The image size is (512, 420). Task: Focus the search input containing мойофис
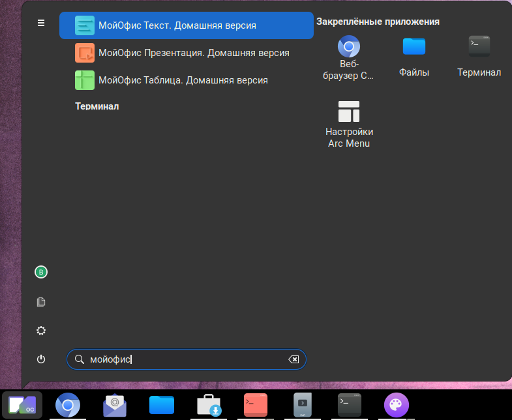[x=183, y=359]
